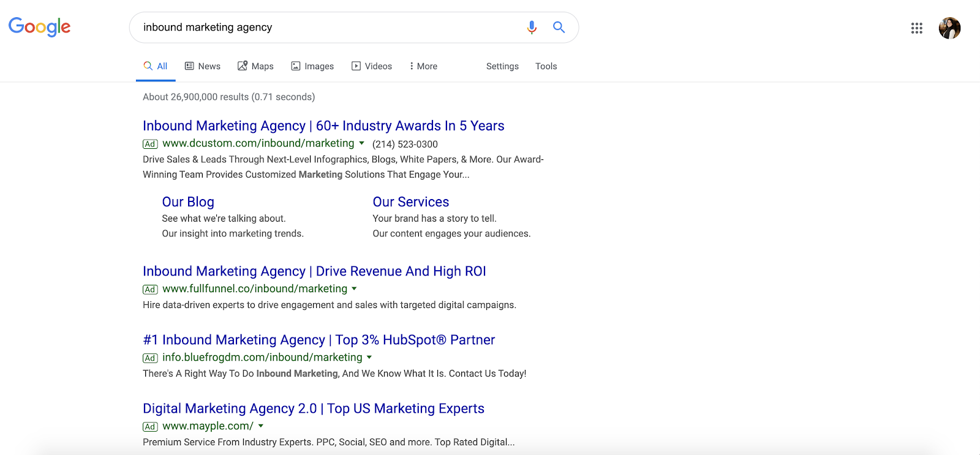This screenshot has height=455, width=980.
Task: Switch to the Videos tab
Action: point(372,66)
